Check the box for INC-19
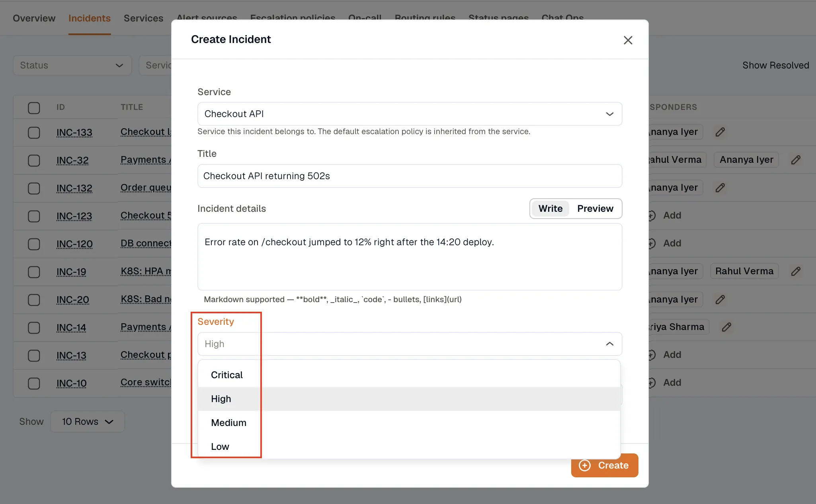 (34, 272)
